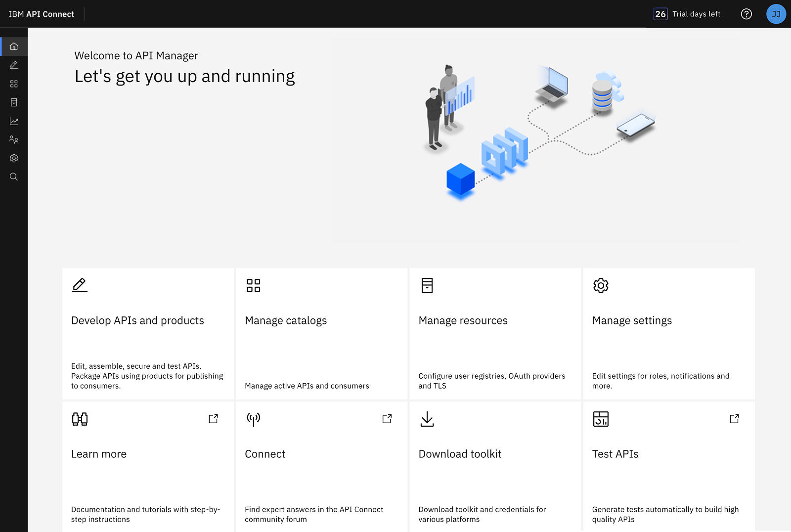
Task: Click external link icon on Connect card
Action: pos(387,419)
